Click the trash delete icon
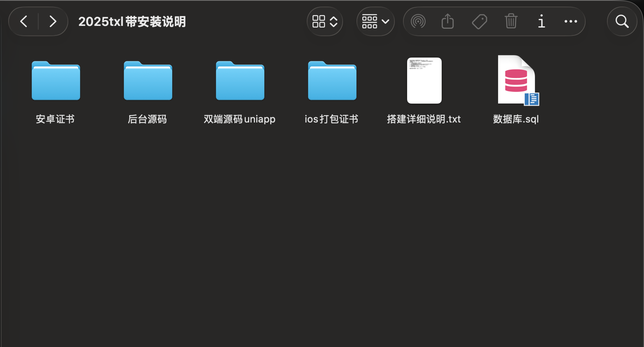This screenshot has width=644, height=347. coord(511,21)
